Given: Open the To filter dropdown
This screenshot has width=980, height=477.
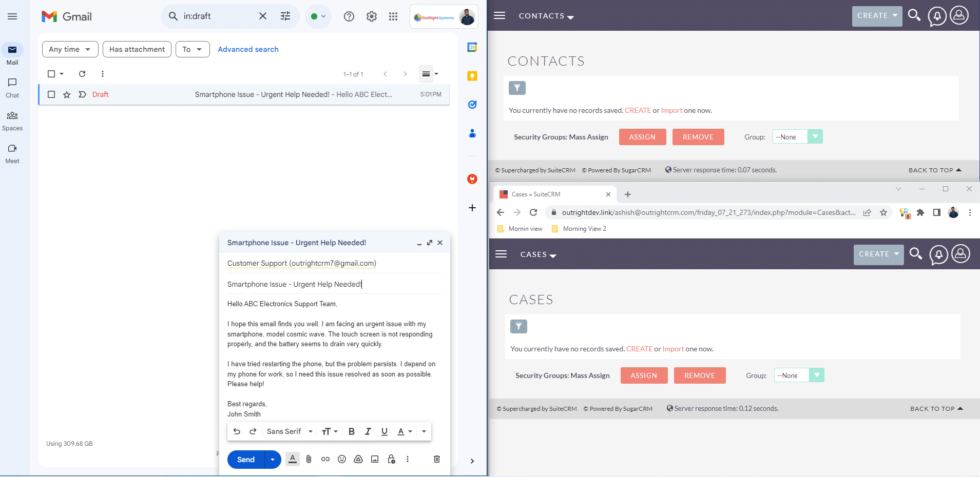Looking at the screenshot, I should pyautogui.click(x=193, y=49).
